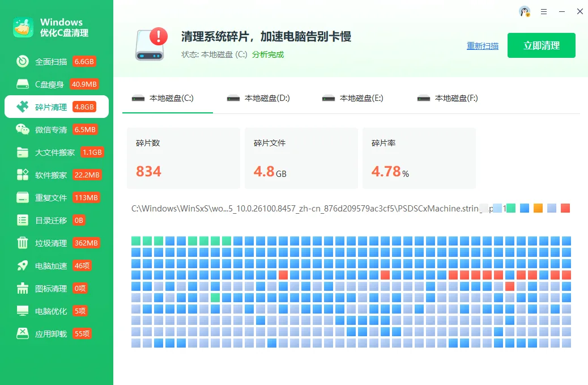This screenshot has width=588, height=385.
Task: Click the 立即清理 button
Action: tap(541, 45)
